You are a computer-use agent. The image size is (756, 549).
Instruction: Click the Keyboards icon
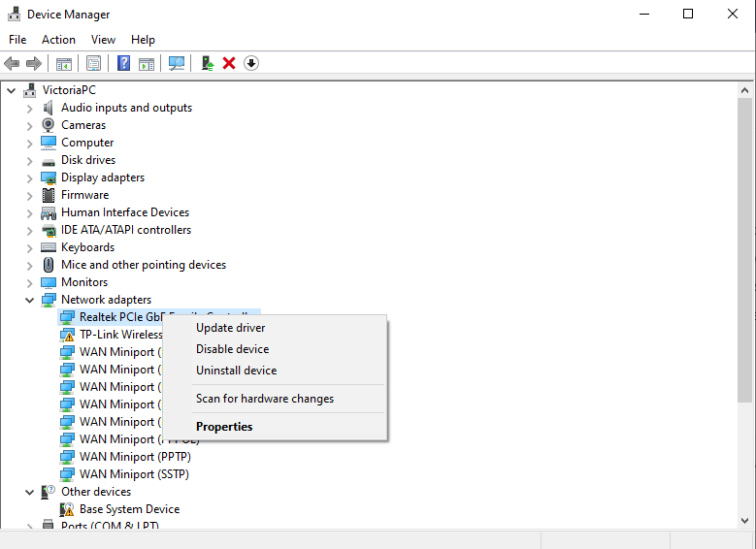point(49,247)
